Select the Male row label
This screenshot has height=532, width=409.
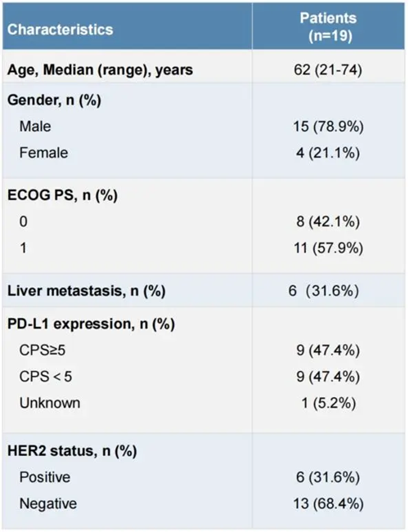pos(35,126)
